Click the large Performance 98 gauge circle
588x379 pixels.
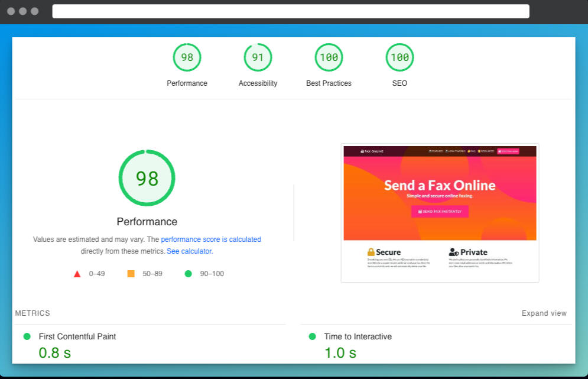click(147, 178)
